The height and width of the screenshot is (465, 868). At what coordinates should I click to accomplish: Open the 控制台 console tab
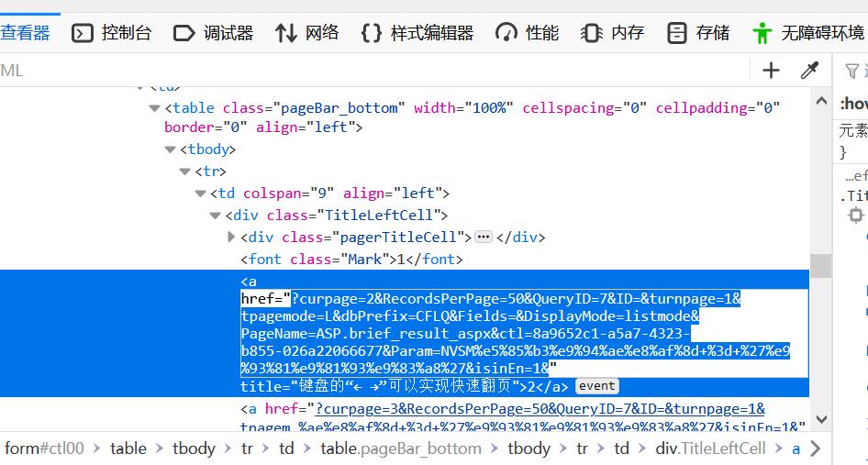click(x=111, y=33)
